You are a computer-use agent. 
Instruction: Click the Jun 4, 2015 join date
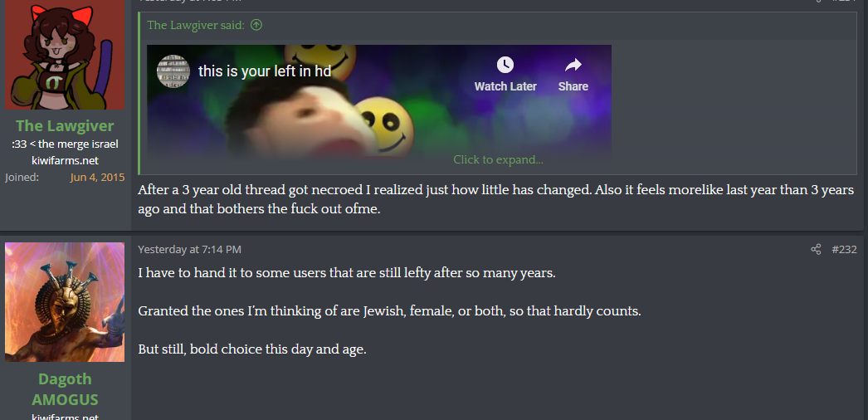(x=97, y=178)
